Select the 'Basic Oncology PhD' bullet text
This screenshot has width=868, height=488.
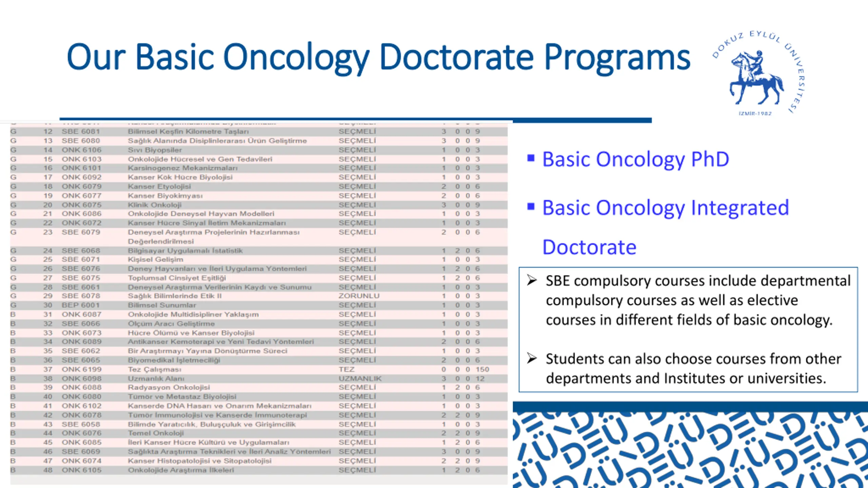(636, 159)
